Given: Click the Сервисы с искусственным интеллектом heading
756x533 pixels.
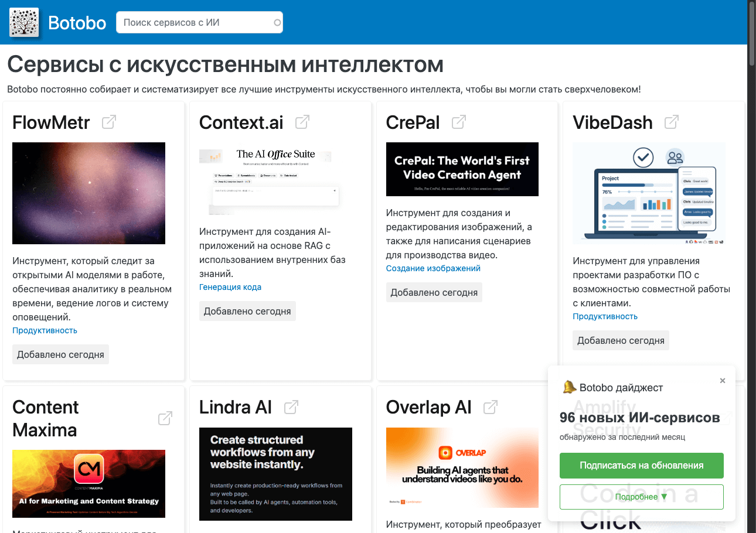Looking at the screenshot, I should click(x=225, y=64).
